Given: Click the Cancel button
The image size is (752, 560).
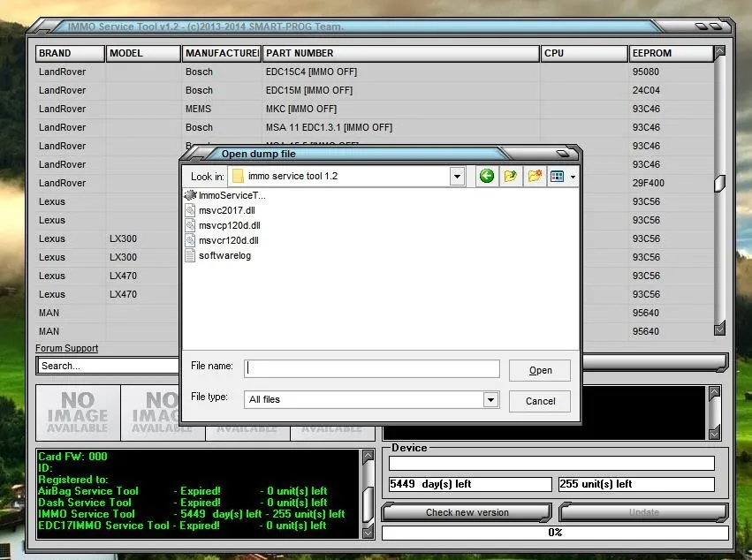Looking at the screenshot, I should (540, 401).
